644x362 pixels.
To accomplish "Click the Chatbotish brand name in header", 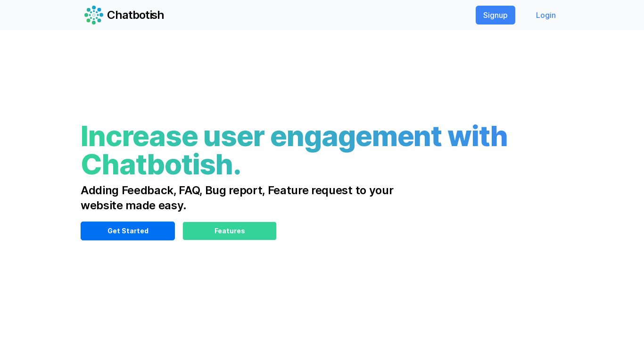I will pyautogui.click(x=135, y=15).
